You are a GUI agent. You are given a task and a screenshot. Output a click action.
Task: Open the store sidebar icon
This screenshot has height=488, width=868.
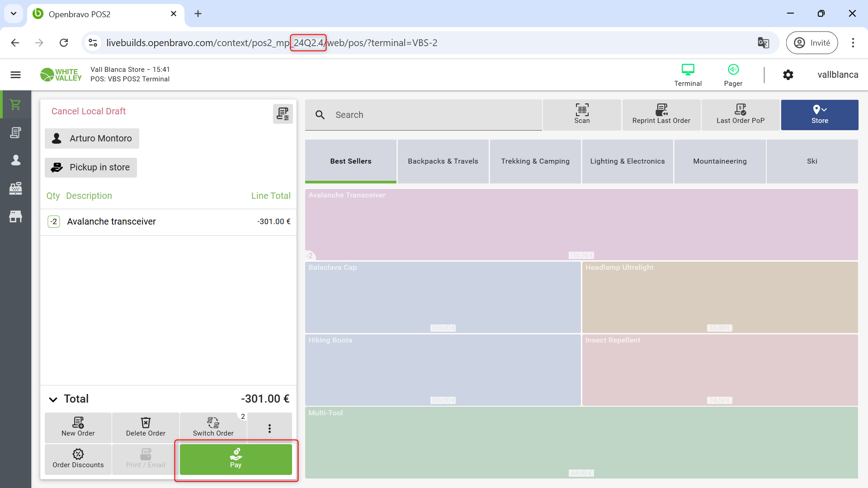point(15,216)
